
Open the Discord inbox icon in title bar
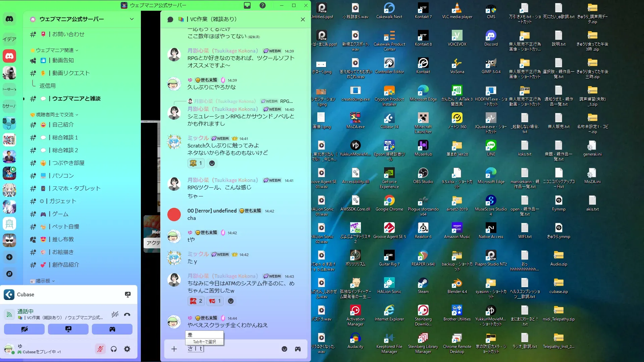pyautogui.click(x=247, y=5)
